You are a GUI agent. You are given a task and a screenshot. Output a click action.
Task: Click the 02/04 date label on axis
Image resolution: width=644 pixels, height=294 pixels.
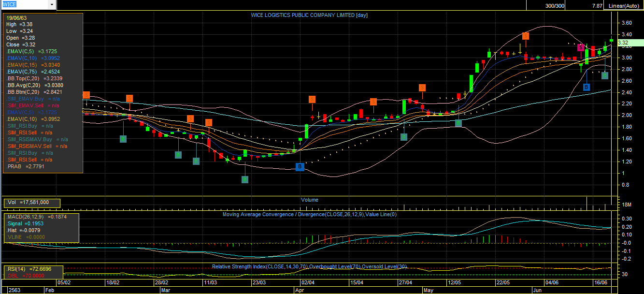(308, 282)
